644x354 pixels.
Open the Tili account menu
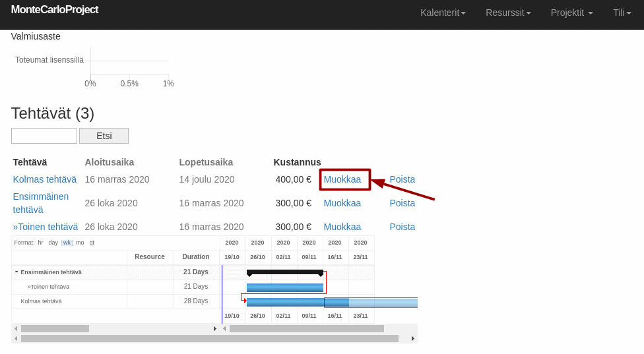click(x=622, y=13)
